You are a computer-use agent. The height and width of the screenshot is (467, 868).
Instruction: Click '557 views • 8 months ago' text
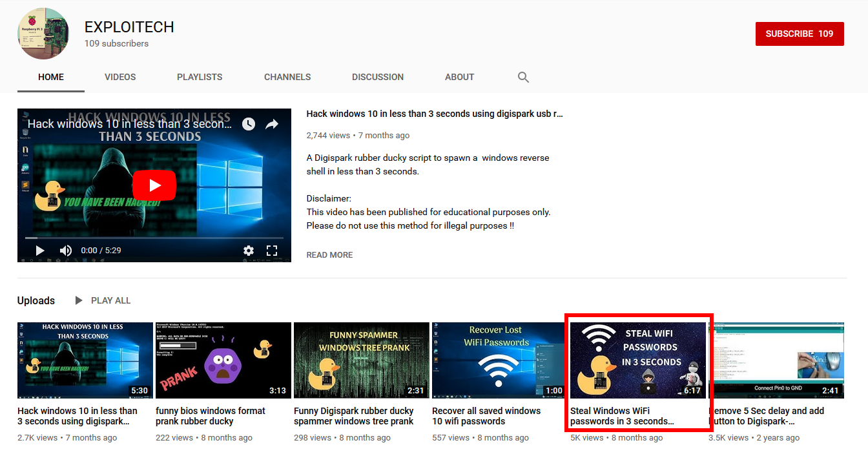point(480,438)
